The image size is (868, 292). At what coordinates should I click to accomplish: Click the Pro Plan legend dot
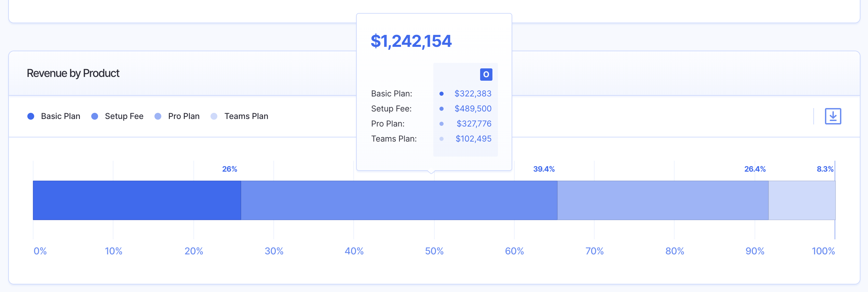point(158,116)
